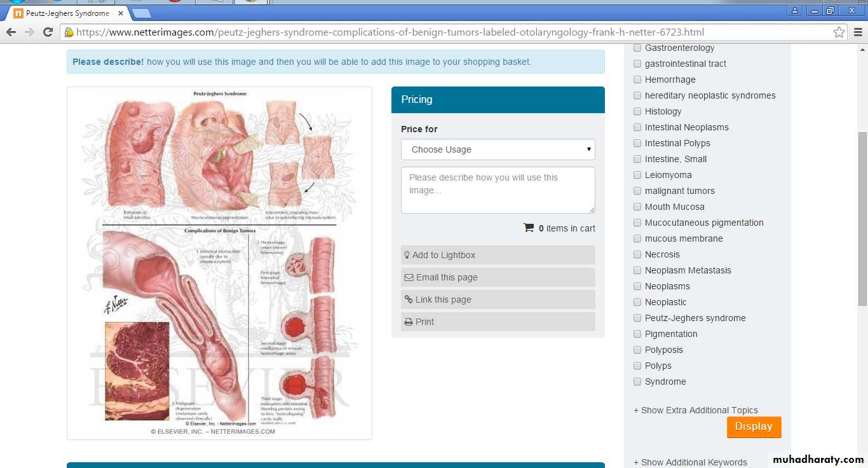The width and height of the screenshot is (868, 468).
Task: Bookmark page with the star icon
Action: tap(839, 32)
